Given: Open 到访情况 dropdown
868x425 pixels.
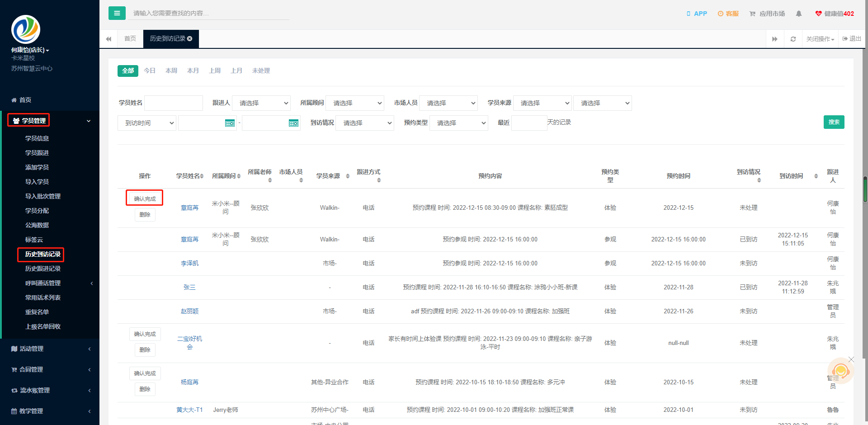Looking at the screenshot, I should tap(365, 123).
